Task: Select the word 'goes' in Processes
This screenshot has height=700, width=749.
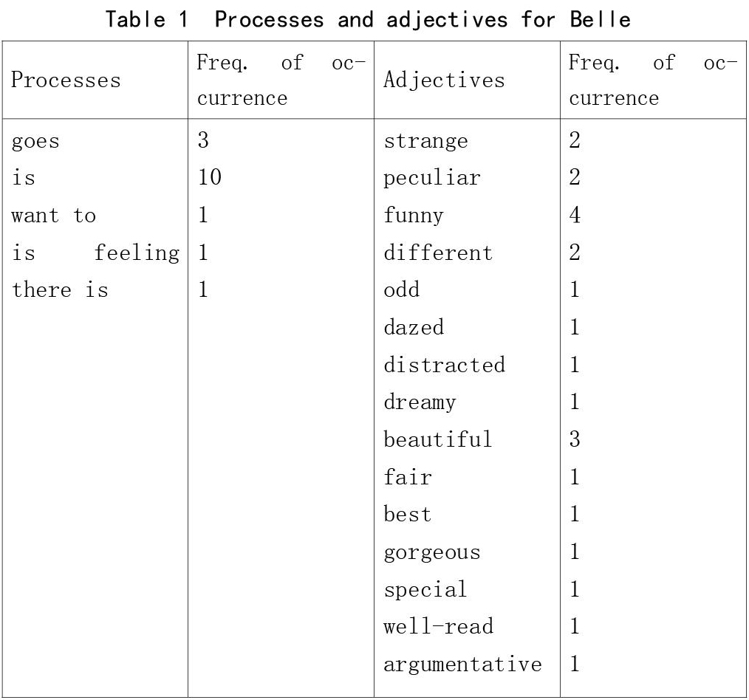Action: (35, 141)
